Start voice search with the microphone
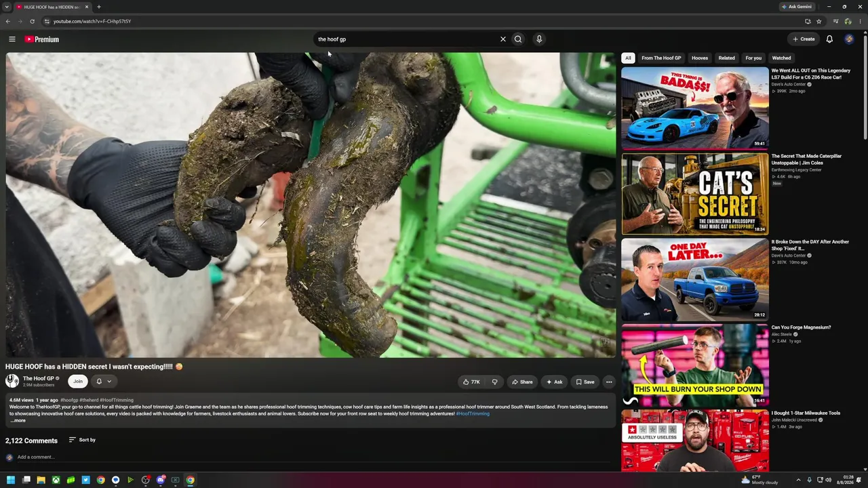This screenshot has width=868, height=488. coord(539,39)
